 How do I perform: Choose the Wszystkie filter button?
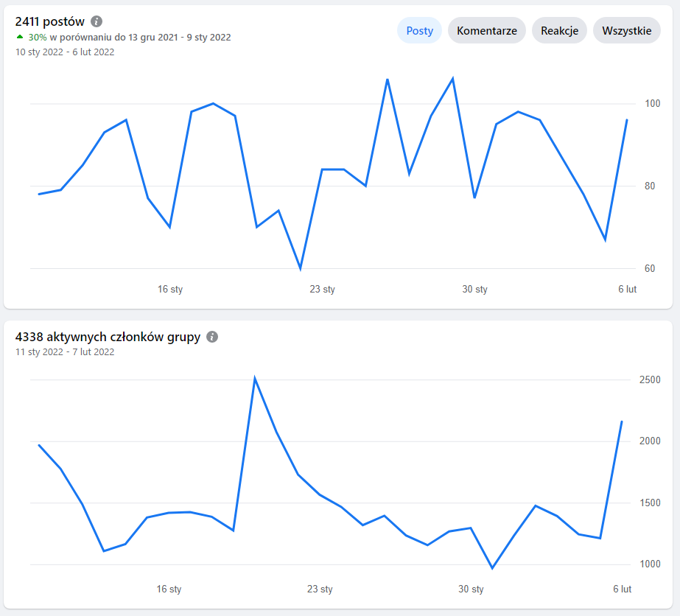coord(627,30)
